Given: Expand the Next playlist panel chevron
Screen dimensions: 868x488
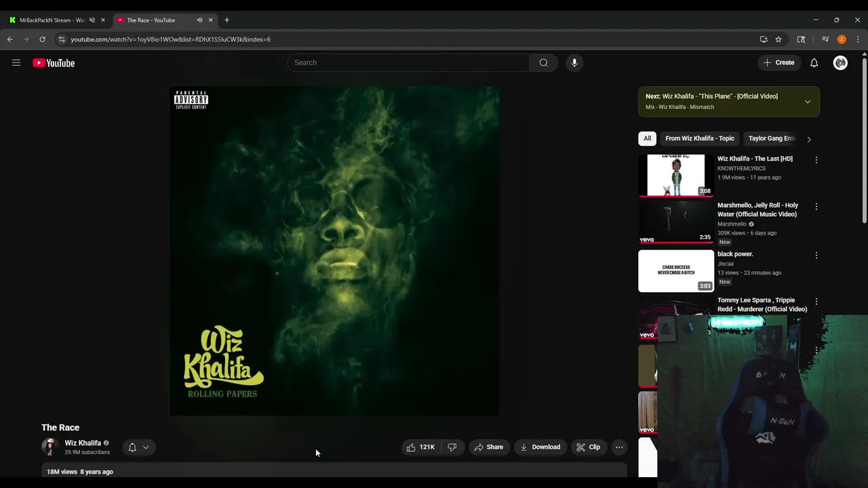Looking at the screenshot, I should (x=807, y=102).
